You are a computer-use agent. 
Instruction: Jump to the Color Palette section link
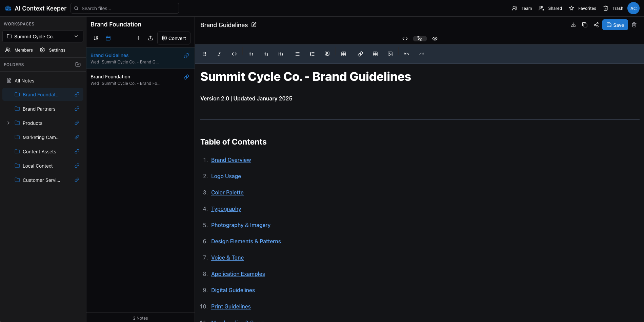tap(227, 192)
